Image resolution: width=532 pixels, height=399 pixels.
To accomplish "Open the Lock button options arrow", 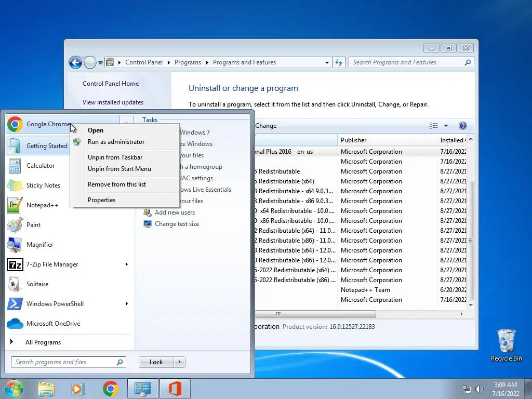I will coord(179,362).
